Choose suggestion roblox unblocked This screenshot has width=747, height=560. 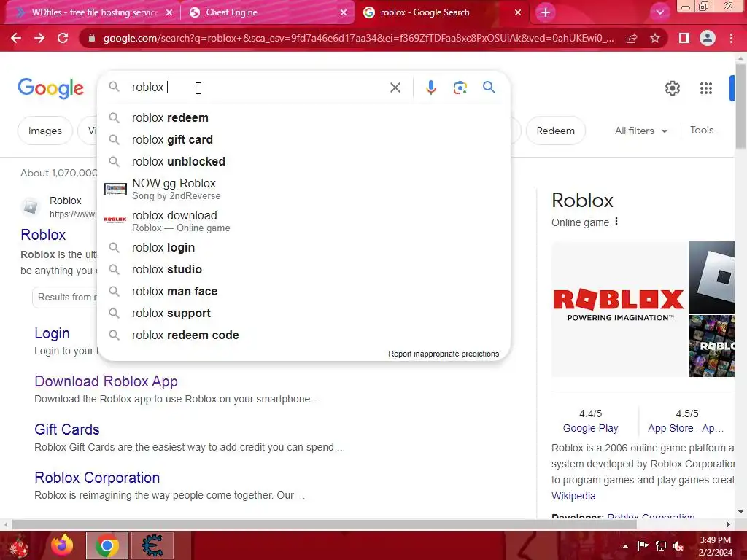pos(304,161)
